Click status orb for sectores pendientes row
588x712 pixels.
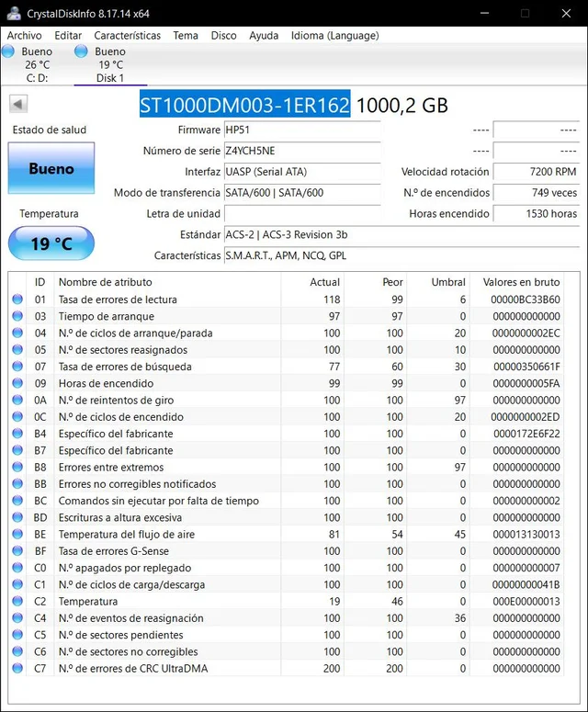pyautogui.click(x=17, y=635)
